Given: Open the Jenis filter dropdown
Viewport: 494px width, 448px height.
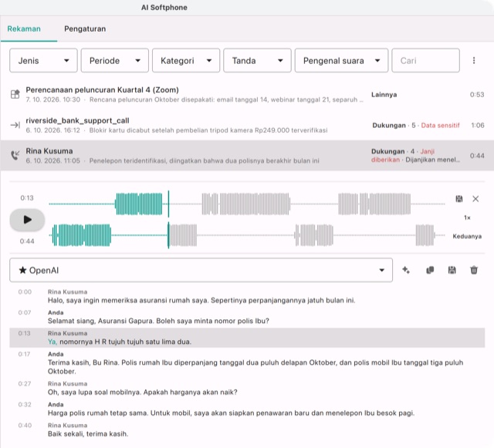Looking at the screenshot, I should [x=43, y=60].
